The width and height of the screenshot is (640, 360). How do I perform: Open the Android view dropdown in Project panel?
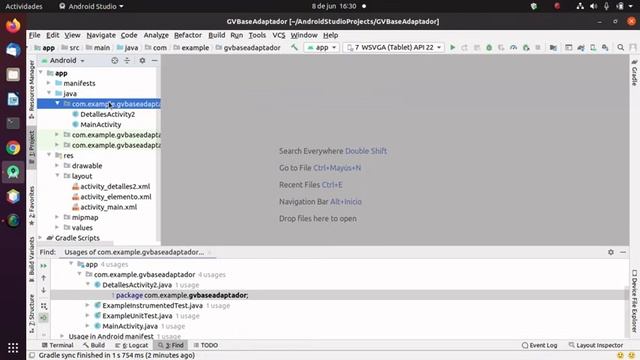click(63, 60)
